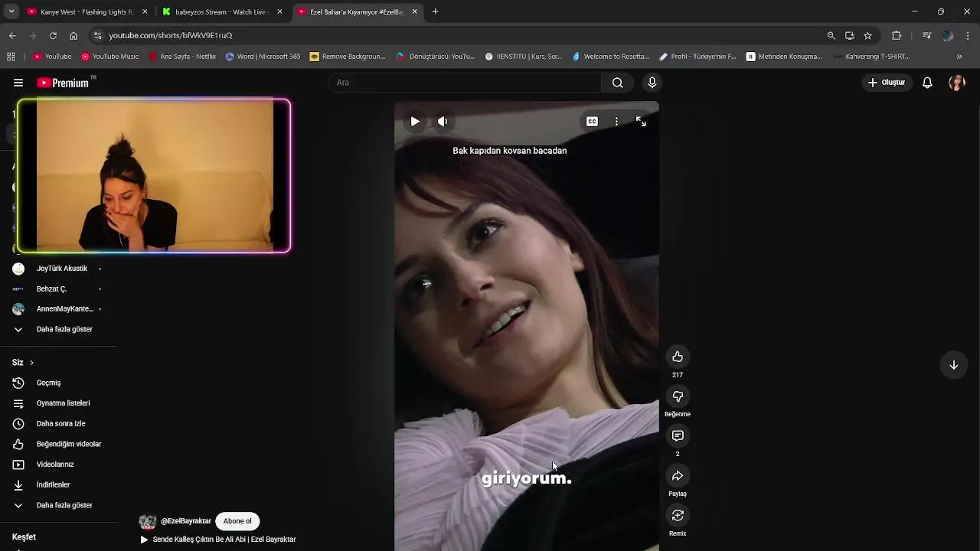Viewport: 980px width, 551px height.
Task: Remix this Short
Action: click(678, 516)
